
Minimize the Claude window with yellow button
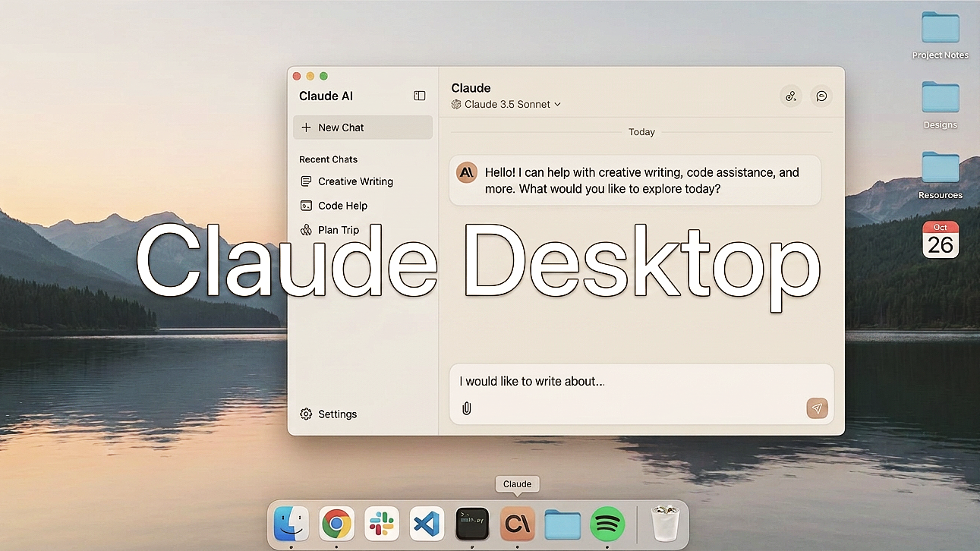(310, 76)
